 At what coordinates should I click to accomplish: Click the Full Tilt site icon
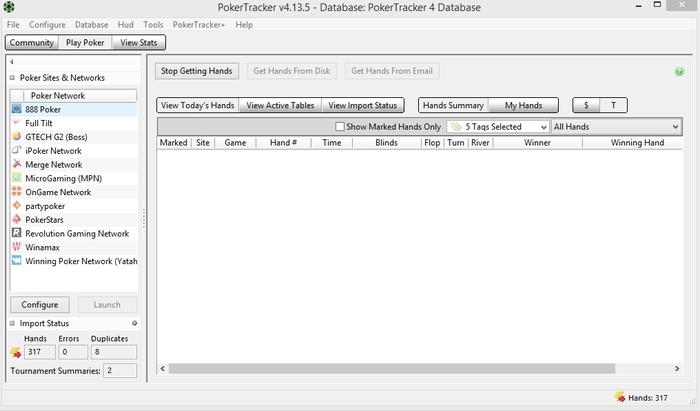17,123
